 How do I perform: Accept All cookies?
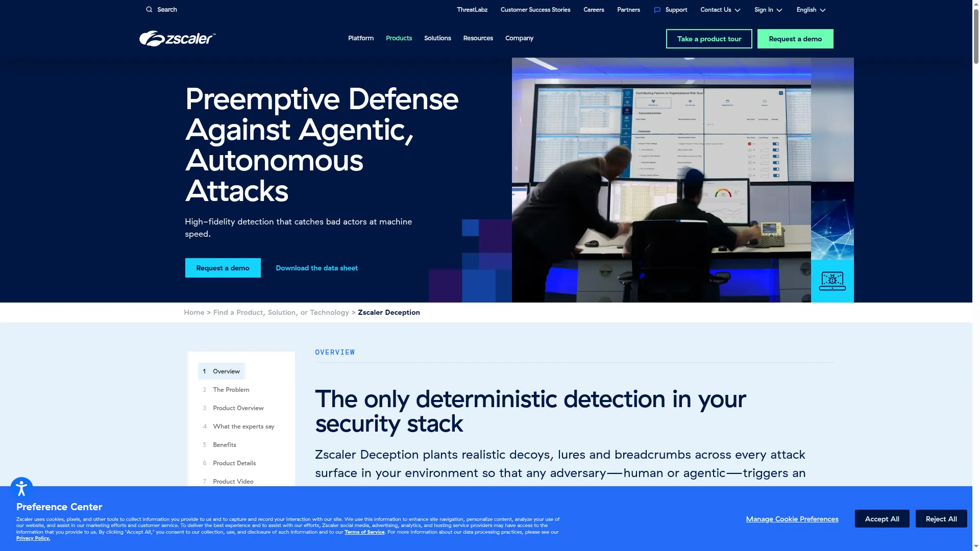[881, 519]
